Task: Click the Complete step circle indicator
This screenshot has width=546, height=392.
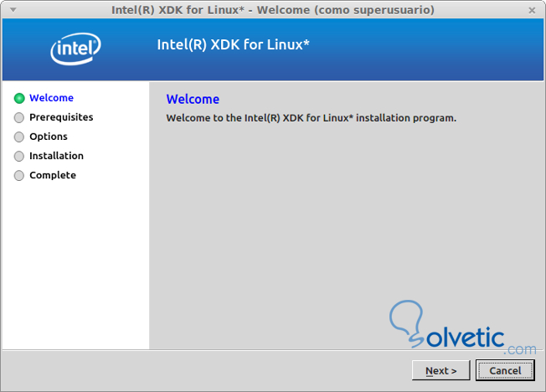Action: tap(19, 176)
